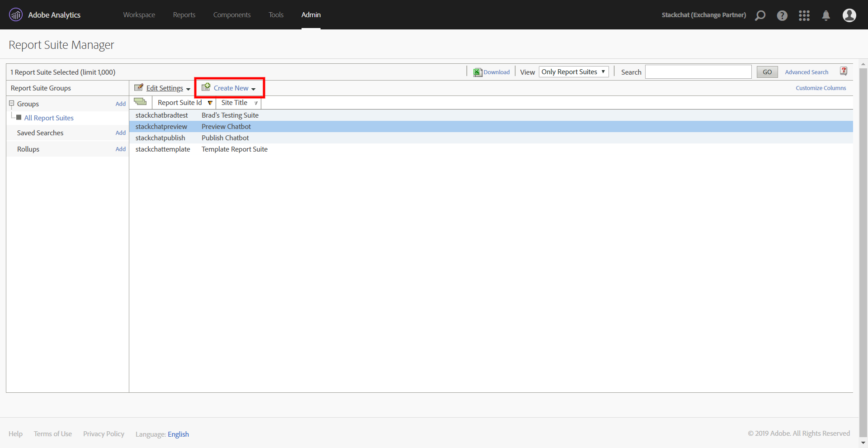Select the stackchattemplate row

tap(491, 149)
